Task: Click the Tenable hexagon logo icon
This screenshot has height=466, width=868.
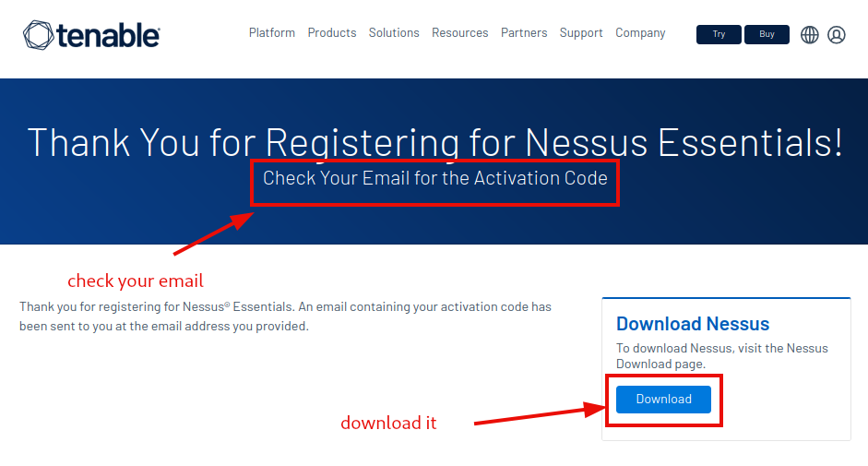Action: pyautogui.click(x=39, y=35)
